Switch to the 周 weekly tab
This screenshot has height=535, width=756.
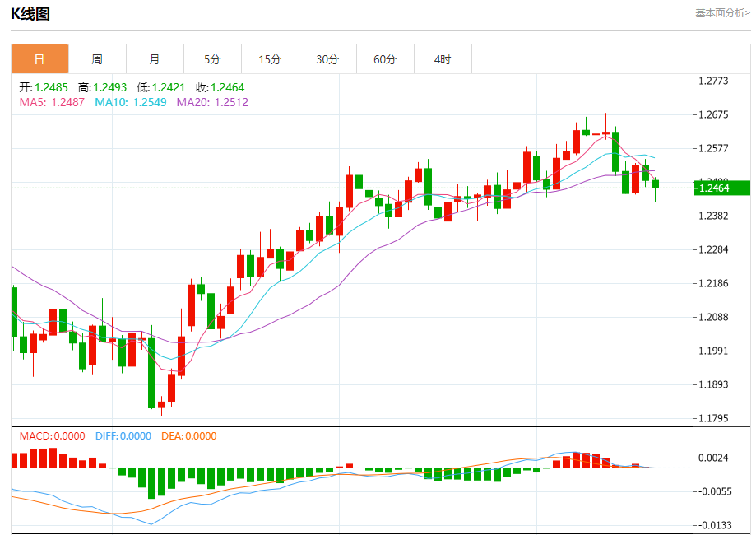97,59
